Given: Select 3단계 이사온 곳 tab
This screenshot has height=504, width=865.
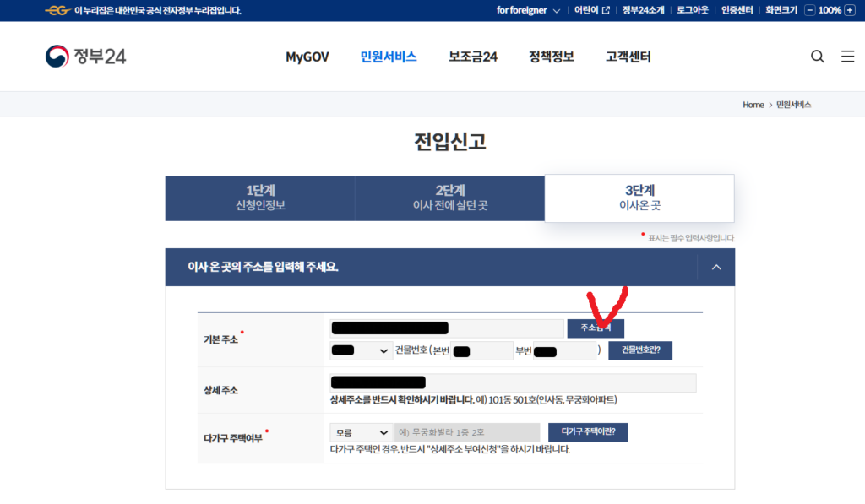Looking at the screenshot, I should 639,198.
